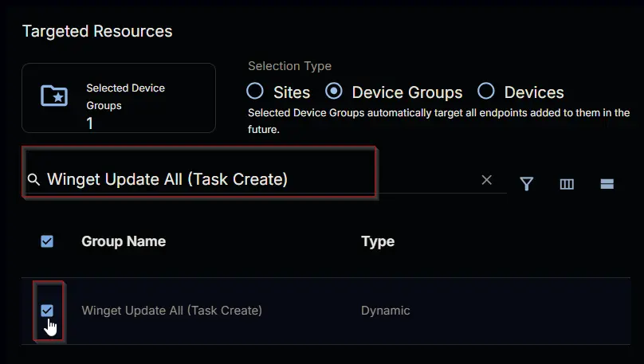Click the Targeted Resources heading
This screenshot has height=364, width=644.
coord(97,31)
